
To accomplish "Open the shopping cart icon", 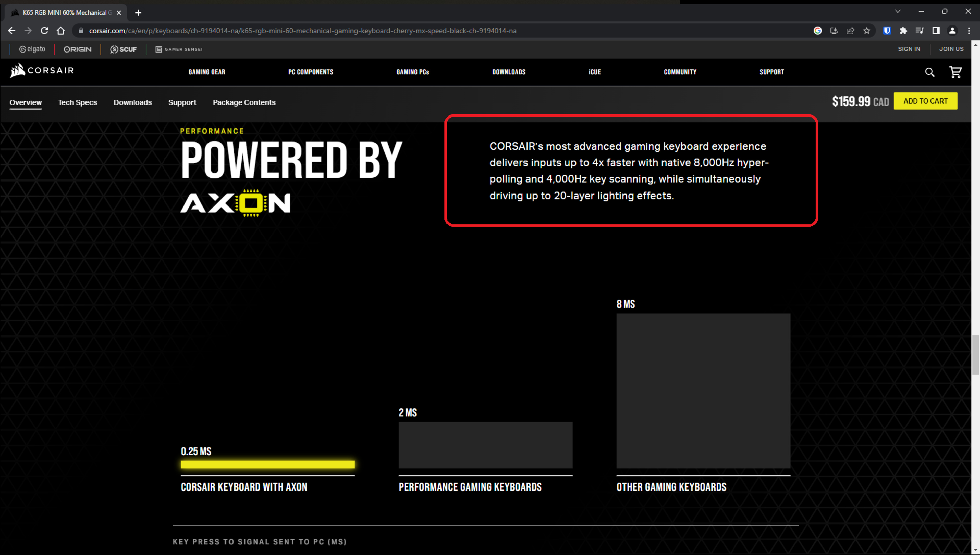I will pyautogui.click(x=955, y=72).
